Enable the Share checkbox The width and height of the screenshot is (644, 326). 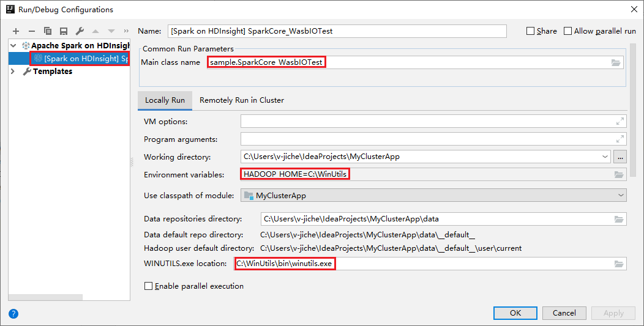coord(531,31)
